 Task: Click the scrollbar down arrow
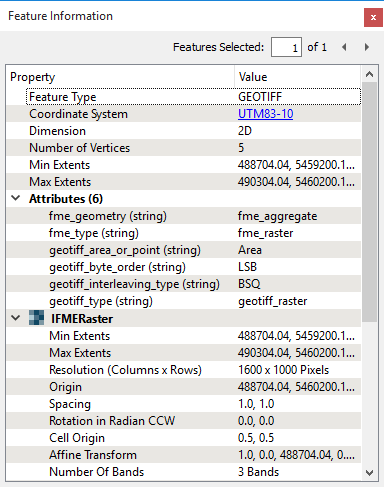[x=369, y=472]
